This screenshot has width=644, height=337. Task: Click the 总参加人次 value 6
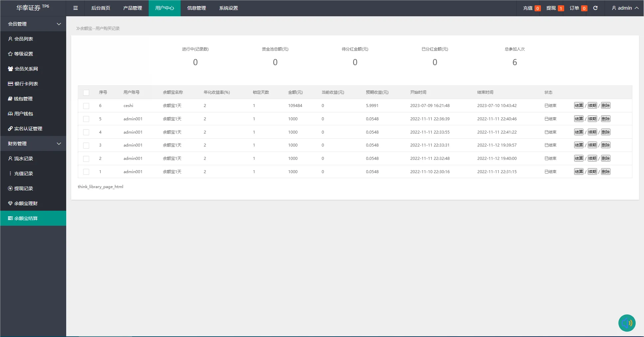tap(515, 62)
